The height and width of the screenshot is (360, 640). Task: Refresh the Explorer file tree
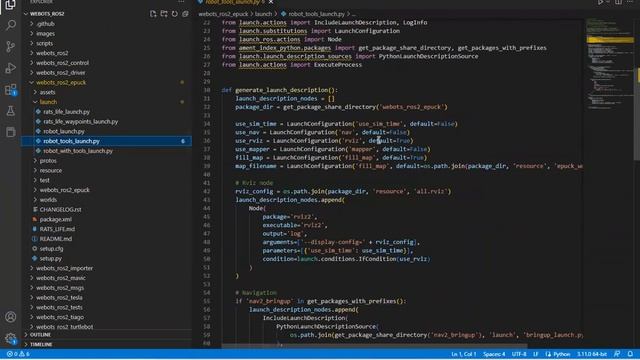coord(175,14)
